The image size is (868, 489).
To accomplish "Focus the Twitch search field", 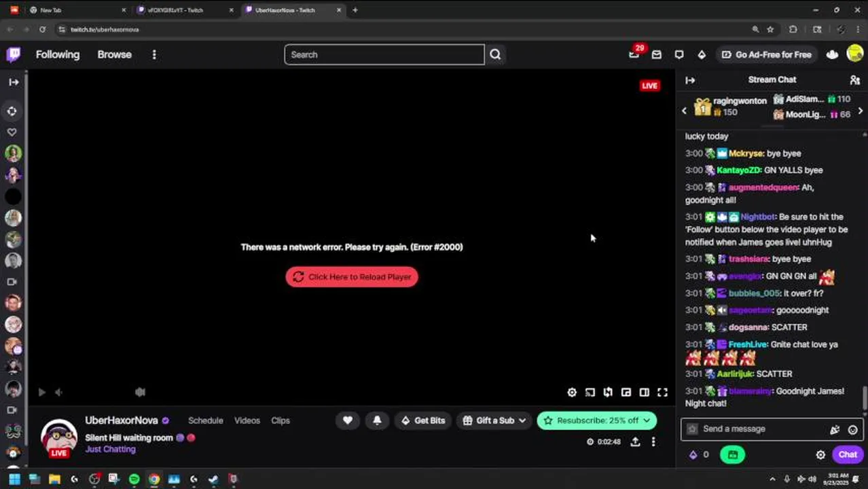I will click(384, 54).
